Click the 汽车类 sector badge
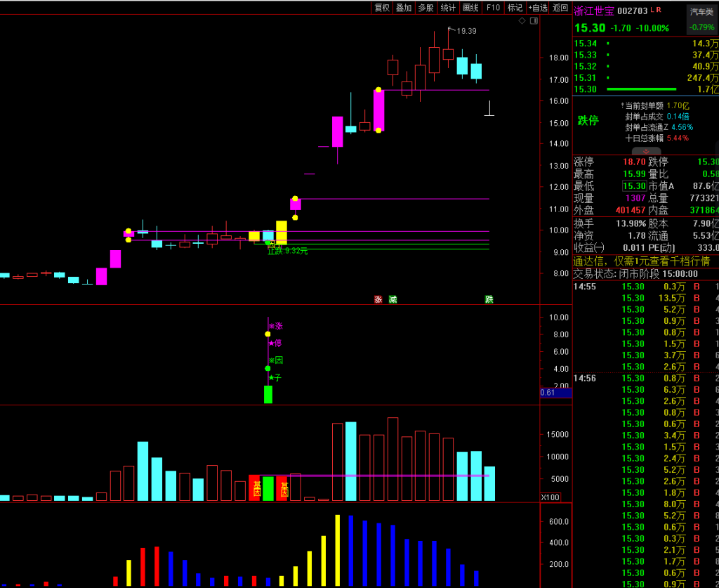 (x=701, y=12)
